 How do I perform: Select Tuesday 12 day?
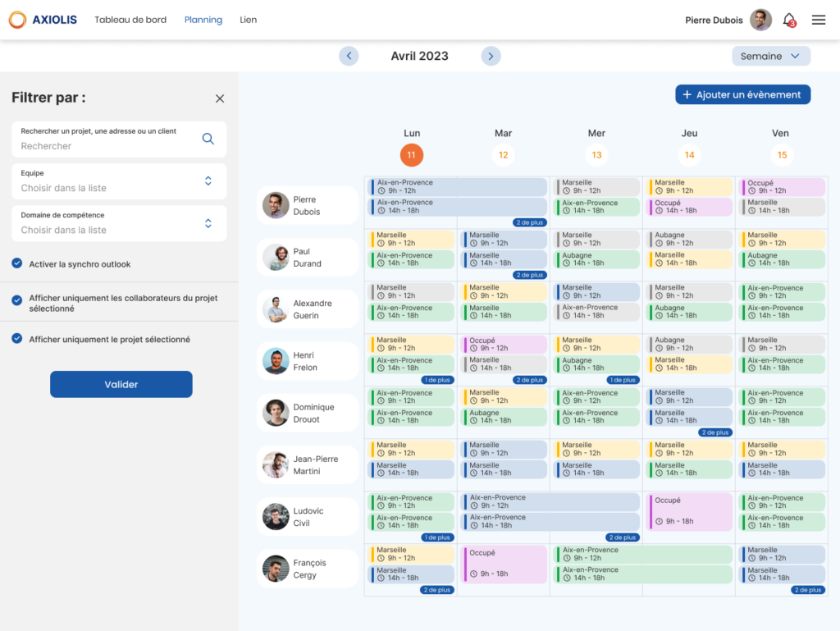click(503, 155)
